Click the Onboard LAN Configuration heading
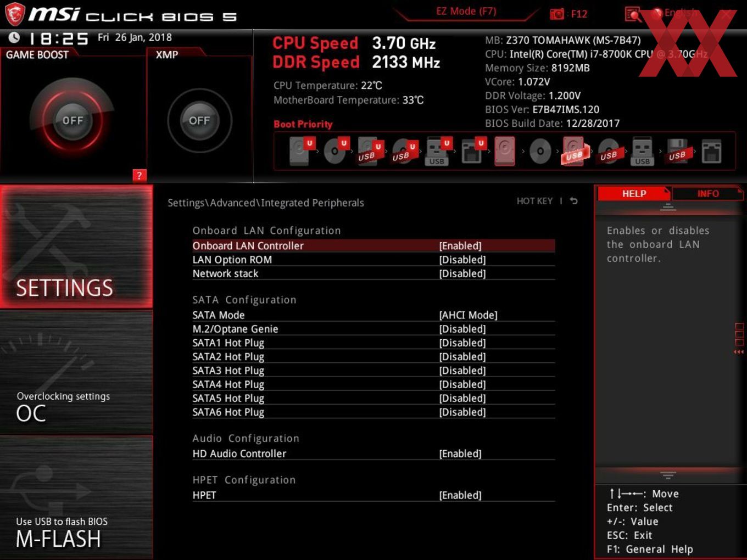This screenshot has height=560, width=747. point(266,231)
